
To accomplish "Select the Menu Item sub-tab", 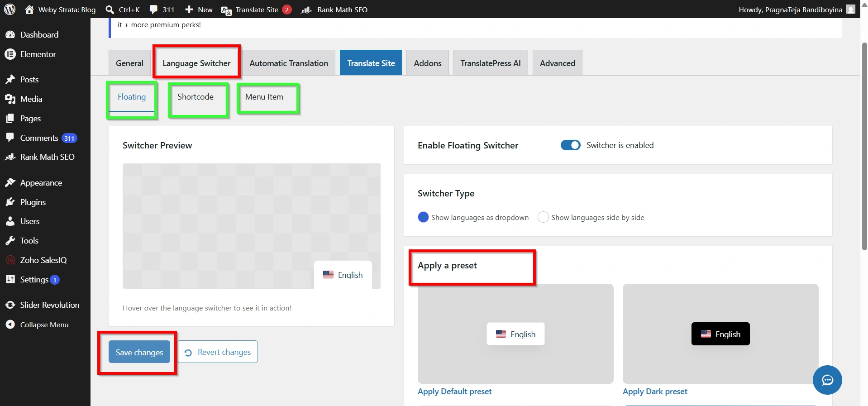I will 264,97.
